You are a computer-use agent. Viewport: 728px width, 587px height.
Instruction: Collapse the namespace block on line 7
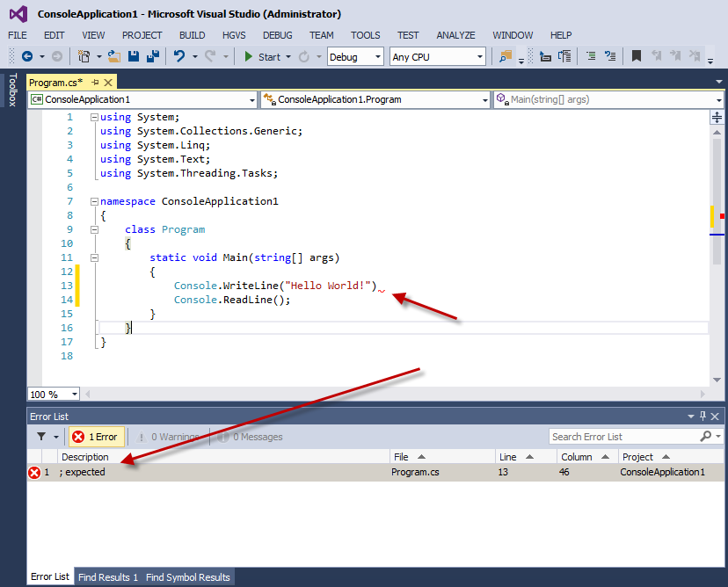94,201
